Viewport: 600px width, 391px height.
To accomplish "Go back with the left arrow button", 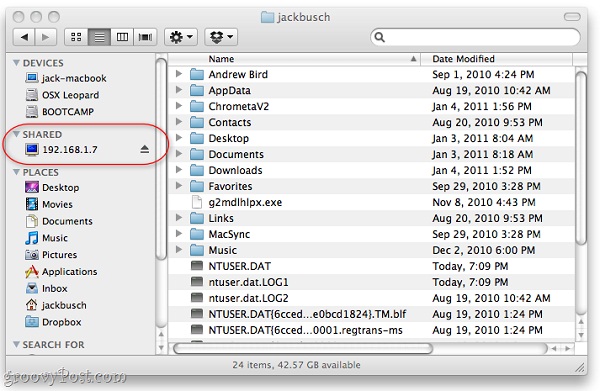I will tap(24, 37).
